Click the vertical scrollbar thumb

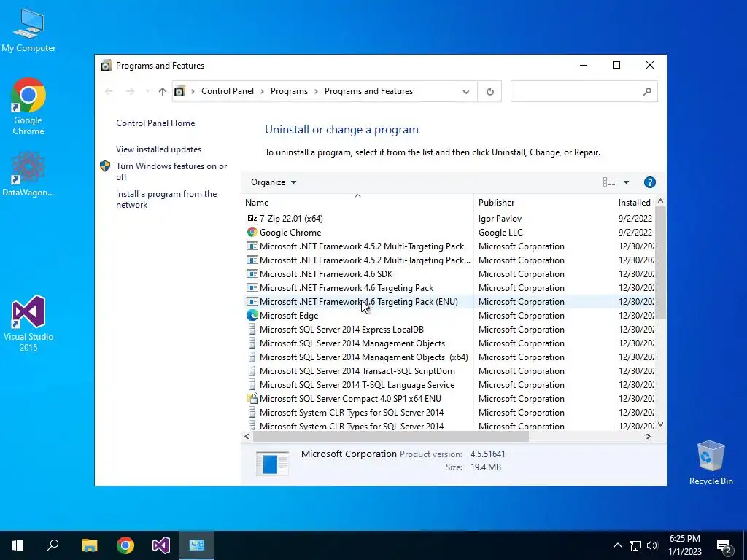660,262
